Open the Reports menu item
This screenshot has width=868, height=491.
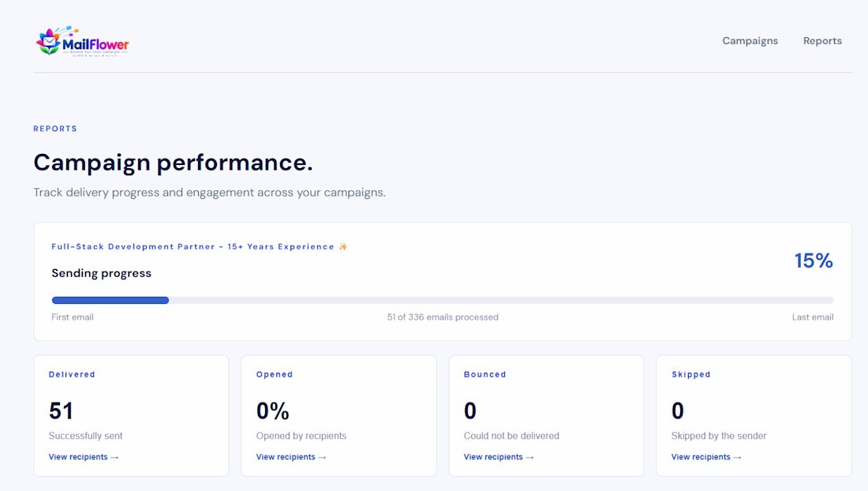click(822, 41)
